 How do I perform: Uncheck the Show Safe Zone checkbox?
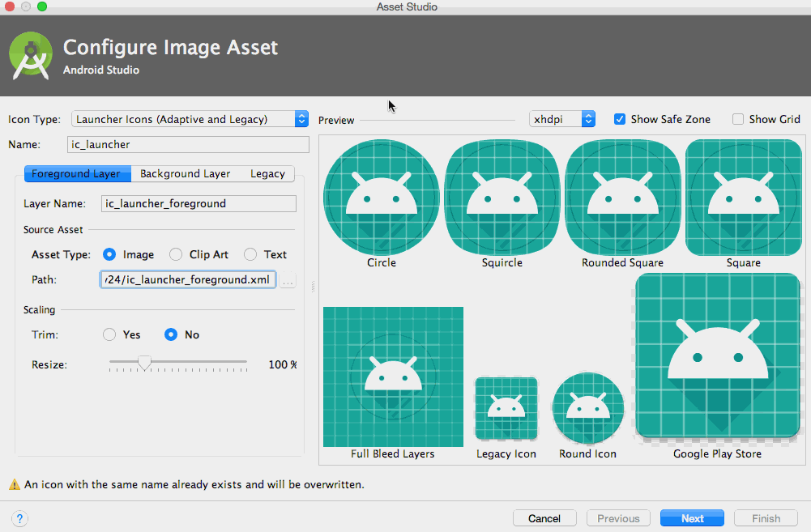coord(620,119)
